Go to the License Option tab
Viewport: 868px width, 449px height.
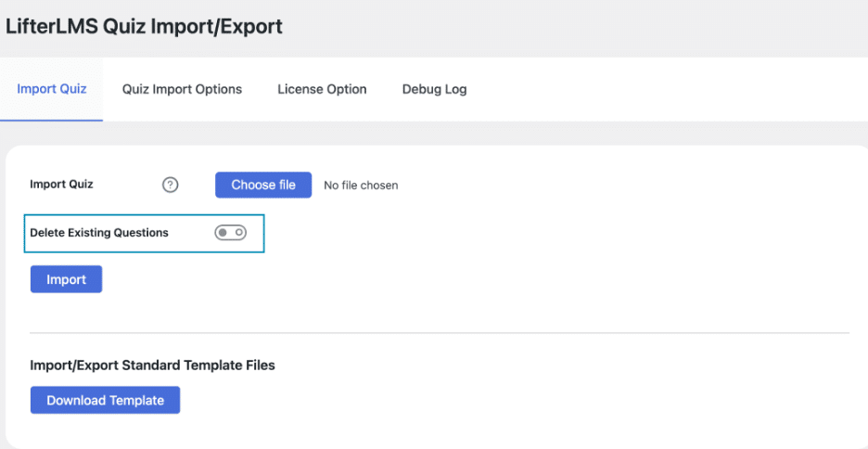click(322, 89)
